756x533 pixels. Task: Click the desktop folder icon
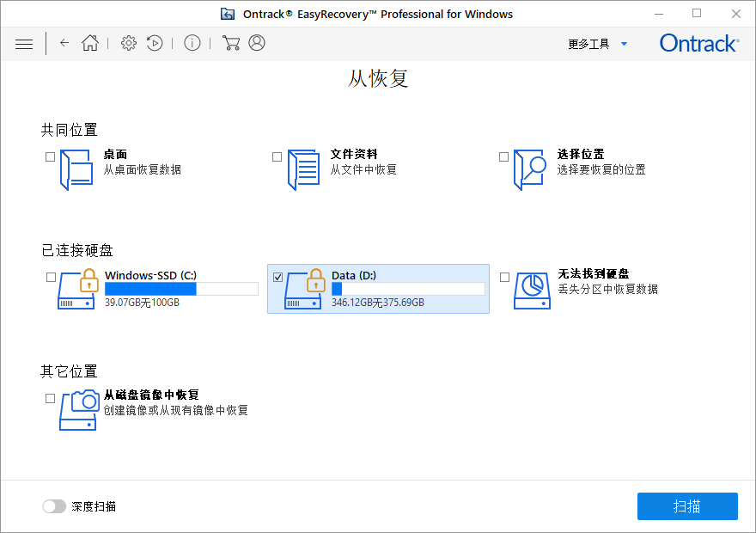tap(76, 170)
